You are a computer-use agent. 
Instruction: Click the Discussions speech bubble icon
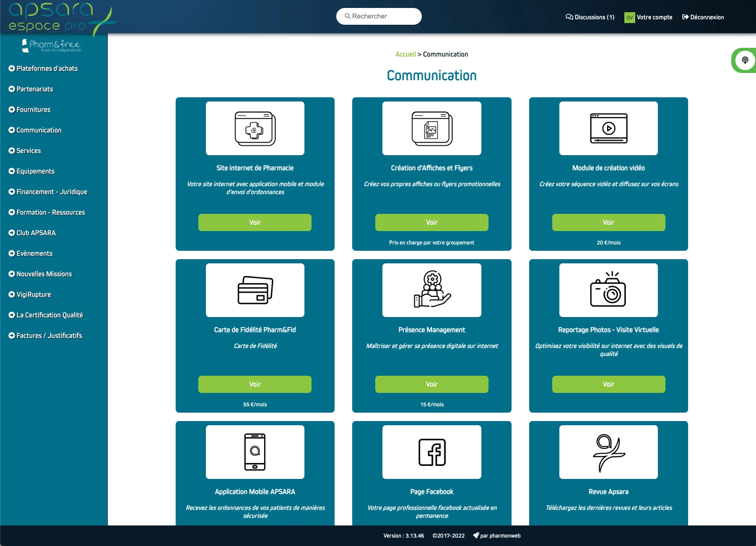[x=569, y=17]
